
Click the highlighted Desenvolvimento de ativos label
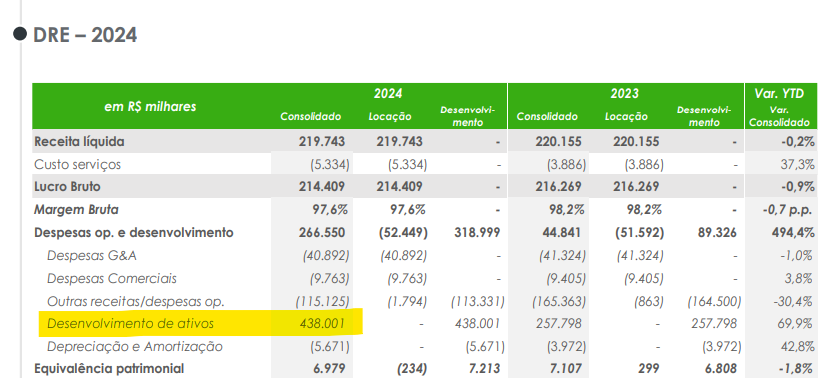[x=131, y=323]
